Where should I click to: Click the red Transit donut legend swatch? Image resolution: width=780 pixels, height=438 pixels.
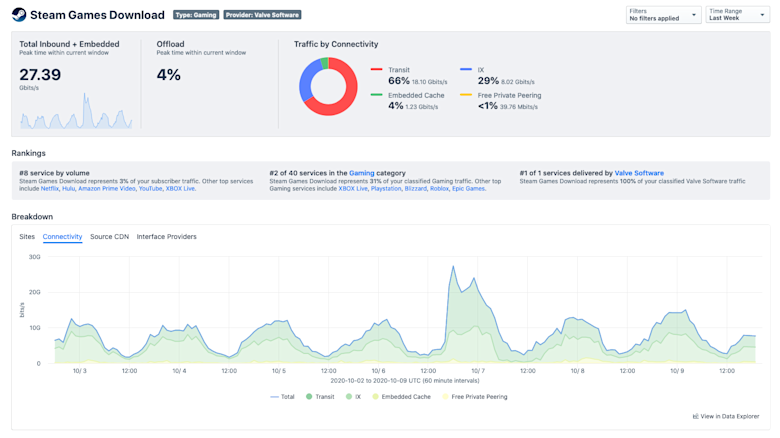pyautogui.click(x=376, y=70)
